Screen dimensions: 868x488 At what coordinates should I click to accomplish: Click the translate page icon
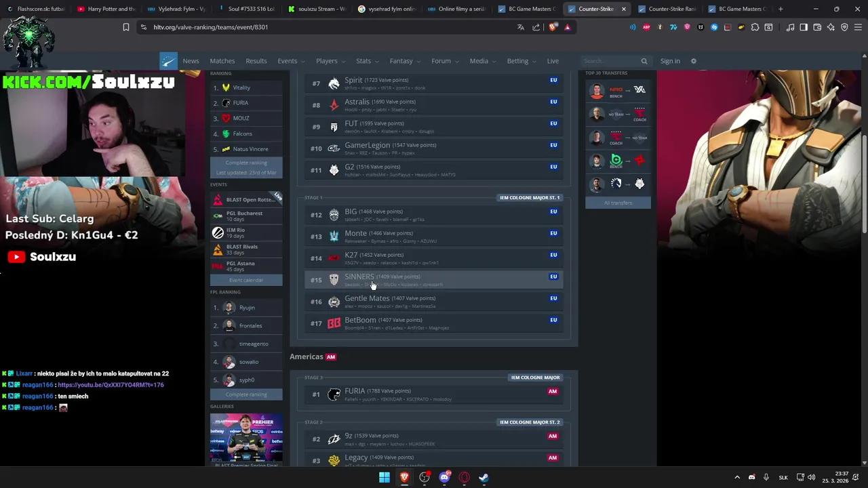click(x=520, y=27)
